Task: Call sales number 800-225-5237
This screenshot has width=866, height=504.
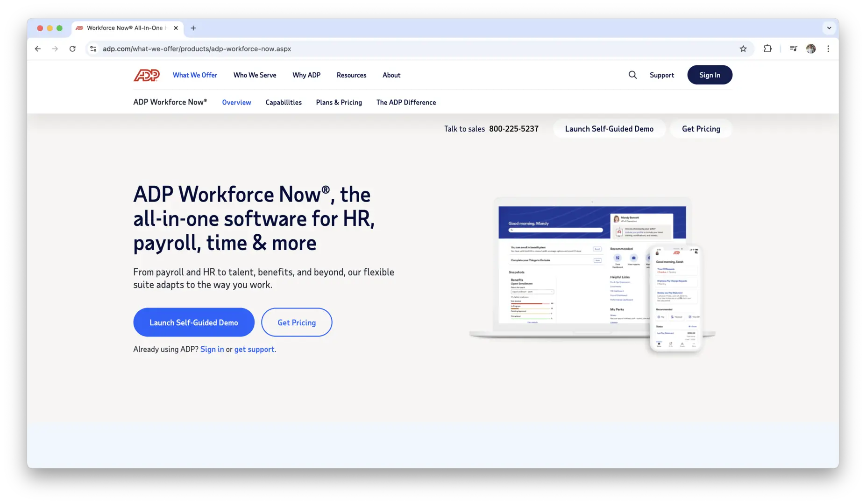Action: (514, 129)
